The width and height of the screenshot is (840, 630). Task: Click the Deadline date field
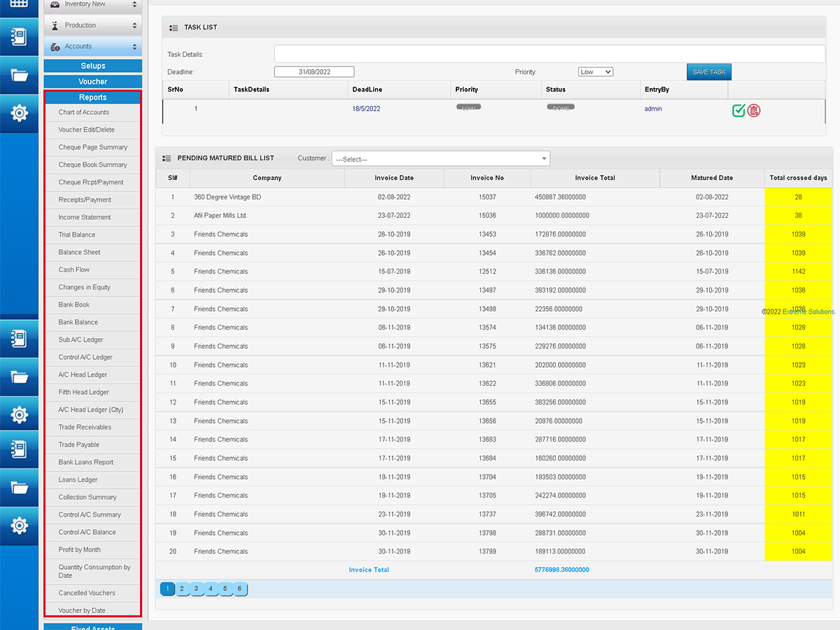(314, 72)
